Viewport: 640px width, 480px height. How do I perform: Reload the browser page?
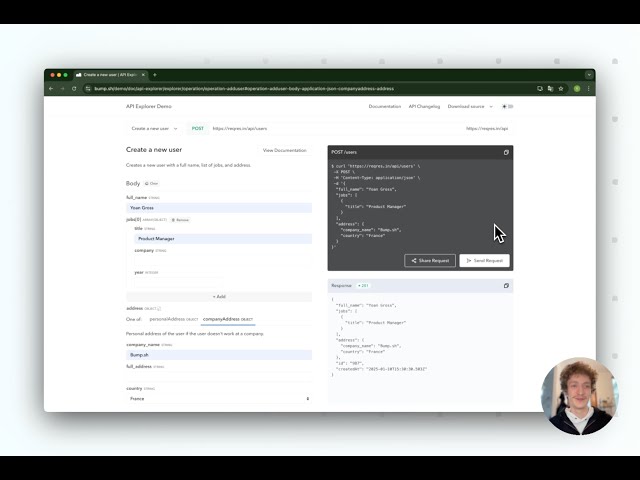click(x=74, y=89)
